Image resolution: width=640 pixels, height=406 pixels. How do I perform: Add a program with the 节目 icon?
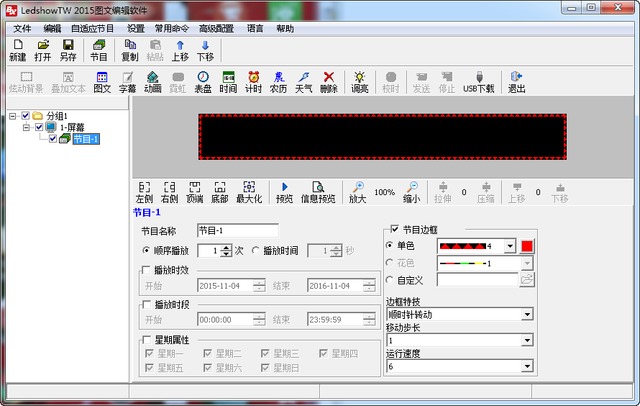pyautogui.click(x=98, y=50)
